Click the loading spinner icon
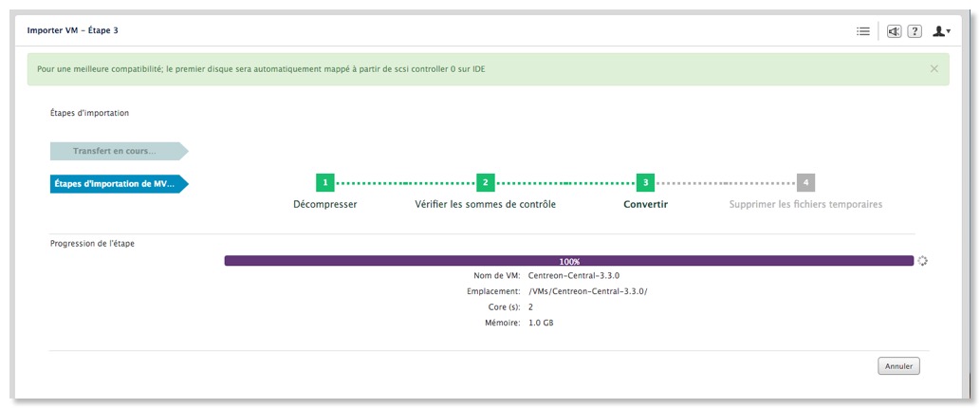Screen dimensions: 980x408 922,261
